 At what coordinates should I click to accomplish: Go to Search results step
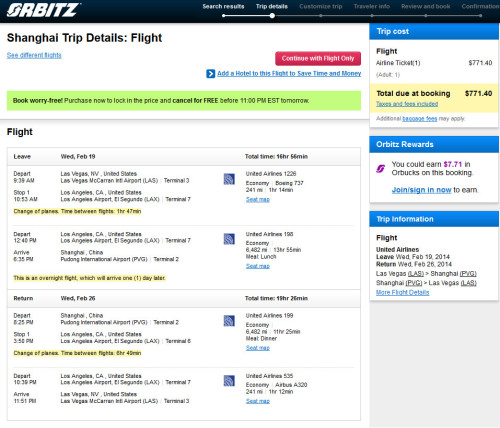[223, 6]
